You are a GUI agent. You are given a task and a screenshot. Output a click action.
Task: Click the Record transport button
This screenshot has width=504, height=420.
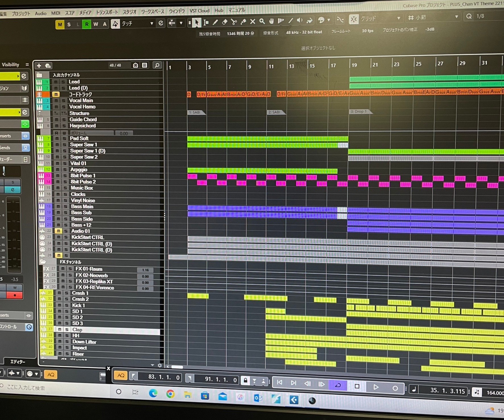coord(395,388)
